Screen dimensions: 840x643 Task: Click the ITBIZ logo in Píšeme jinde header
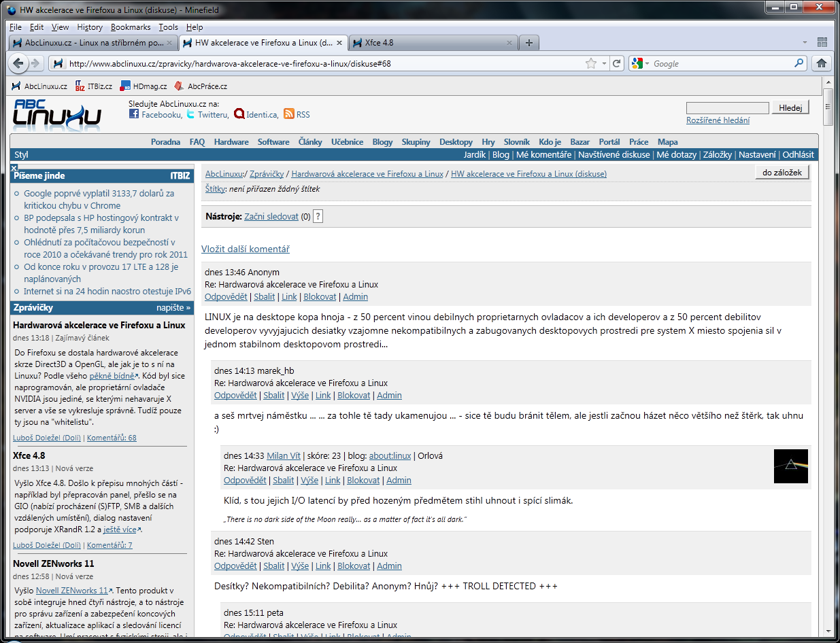180,175
